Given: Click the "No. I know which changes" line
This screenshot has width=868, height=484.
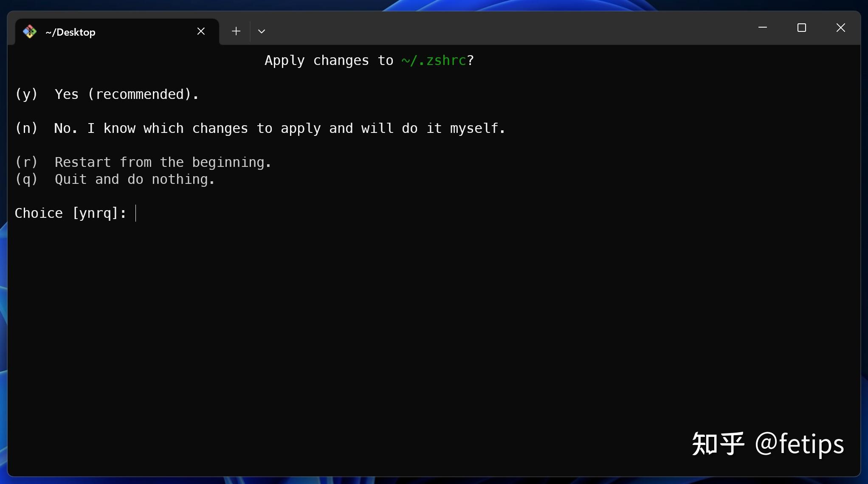Looking at the screenshot, I should click(279, 128).
